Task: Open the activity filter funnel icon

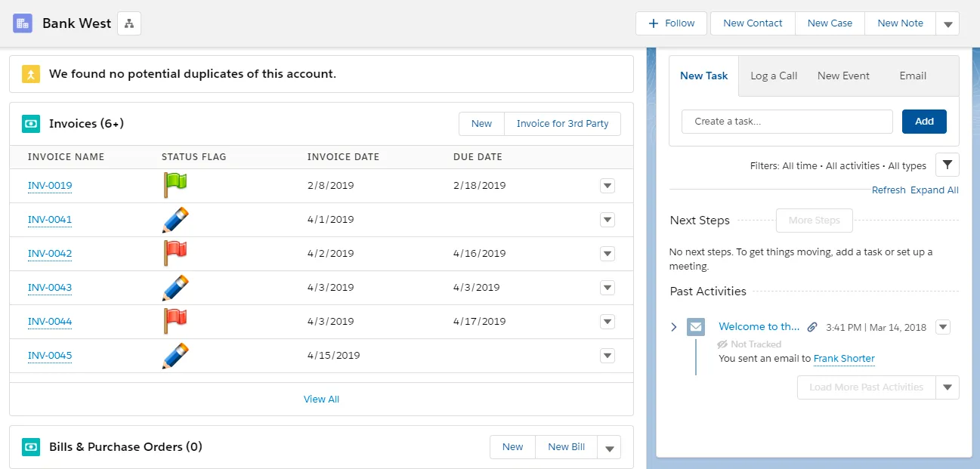Action: tap(948, 165)
